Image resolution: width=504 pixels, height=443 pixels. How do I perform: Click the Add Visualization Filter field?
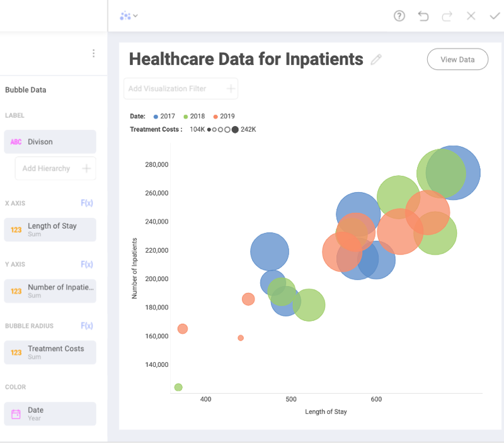point(180,88)
